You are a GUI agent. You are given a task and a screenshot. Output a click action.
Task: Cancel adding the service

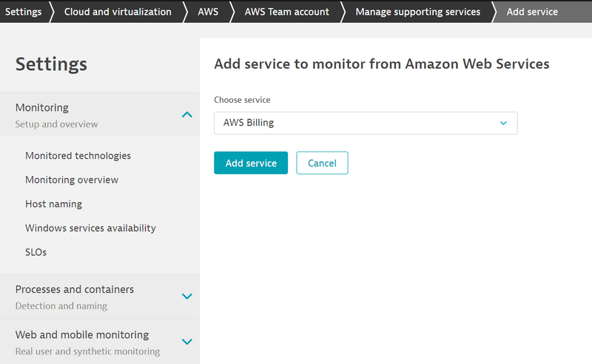pyautogui.click(x=322, y=163)
